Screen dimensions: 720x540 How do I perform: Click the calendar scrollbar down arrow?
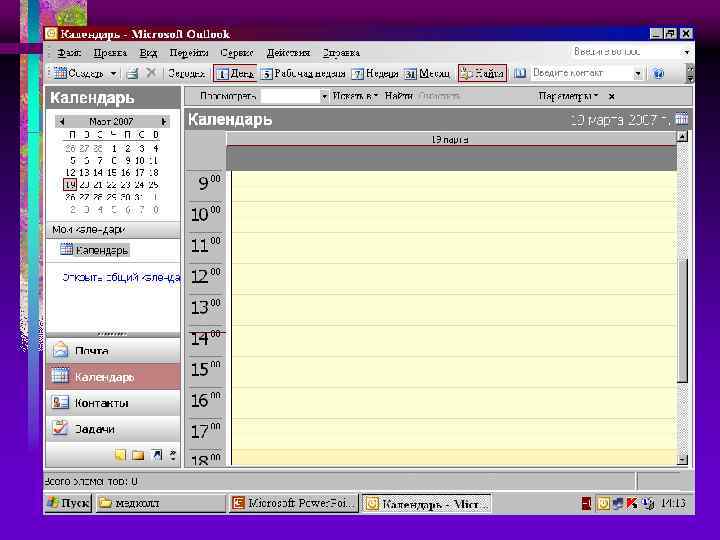(682, 459)
